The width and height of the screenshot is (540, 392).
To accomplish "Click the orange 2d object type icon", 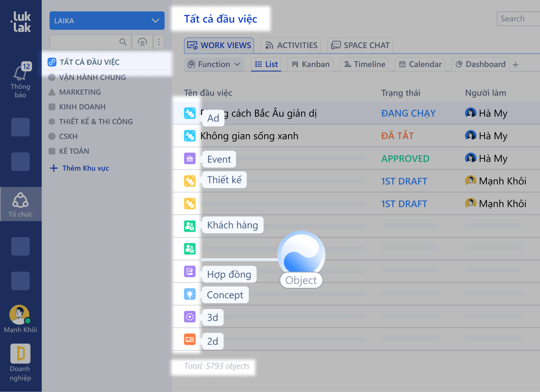I will [190, 339].
